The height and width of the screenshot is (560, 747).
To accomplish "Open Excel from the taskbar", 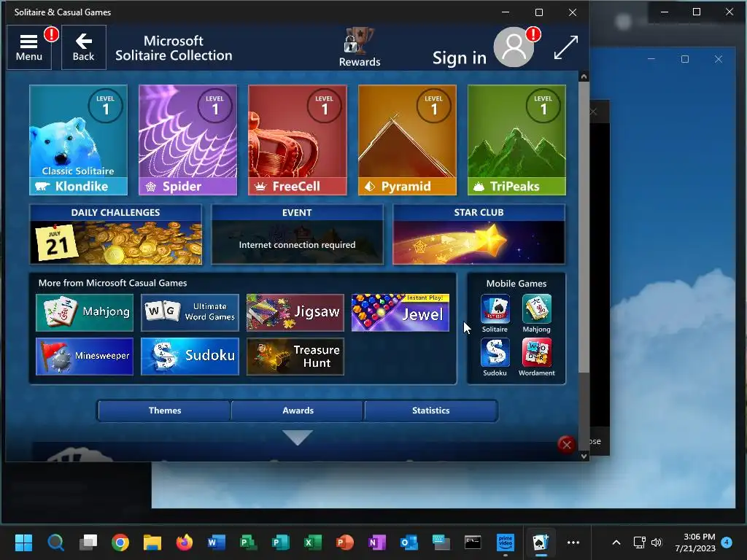I will pos(313,542).
